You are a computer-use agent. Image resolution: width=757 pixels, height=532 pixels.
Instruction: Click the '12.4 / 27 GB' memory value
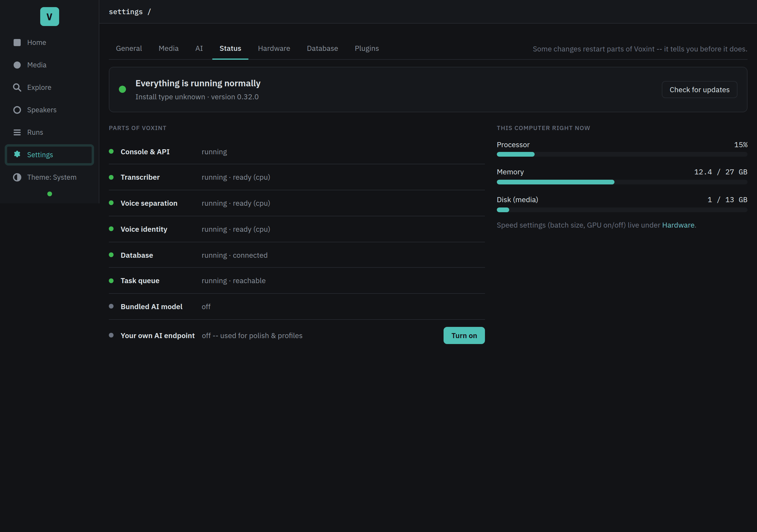point(720,172)
